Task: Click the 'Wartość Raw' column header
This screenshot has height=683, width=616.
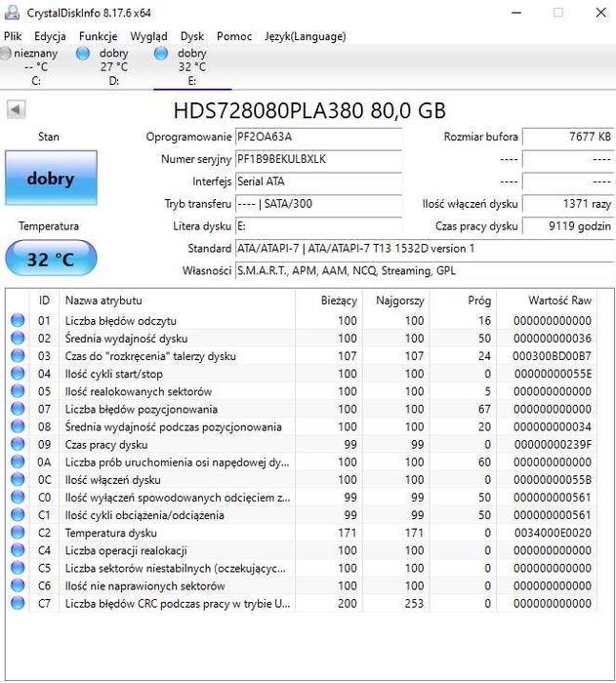Action: [x=547, y=301]
